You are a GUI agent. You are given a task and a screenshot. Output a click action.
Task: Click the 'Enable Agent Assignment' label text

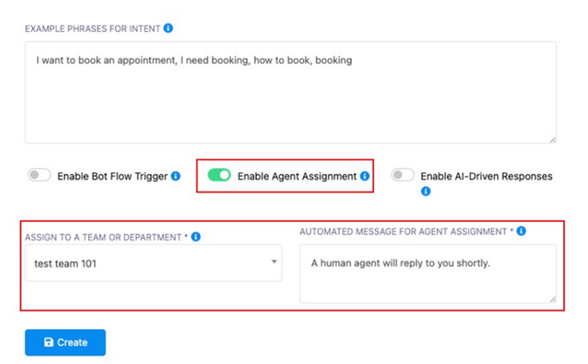pyautogui.click(x=297, y=177)
